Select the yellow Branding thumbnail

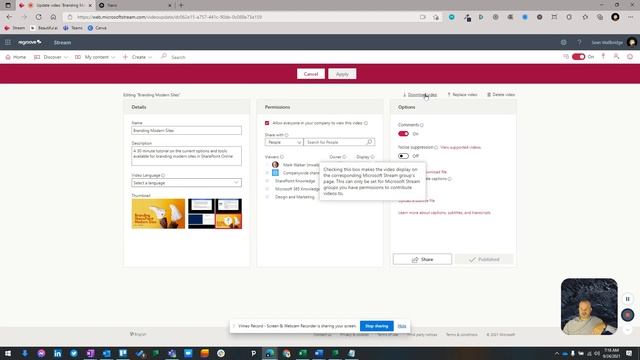click(158, 214)
